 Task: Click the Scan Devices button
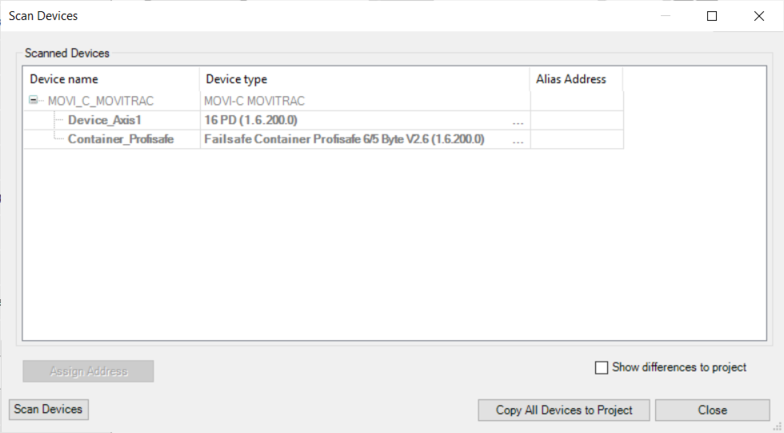(48, 409)
